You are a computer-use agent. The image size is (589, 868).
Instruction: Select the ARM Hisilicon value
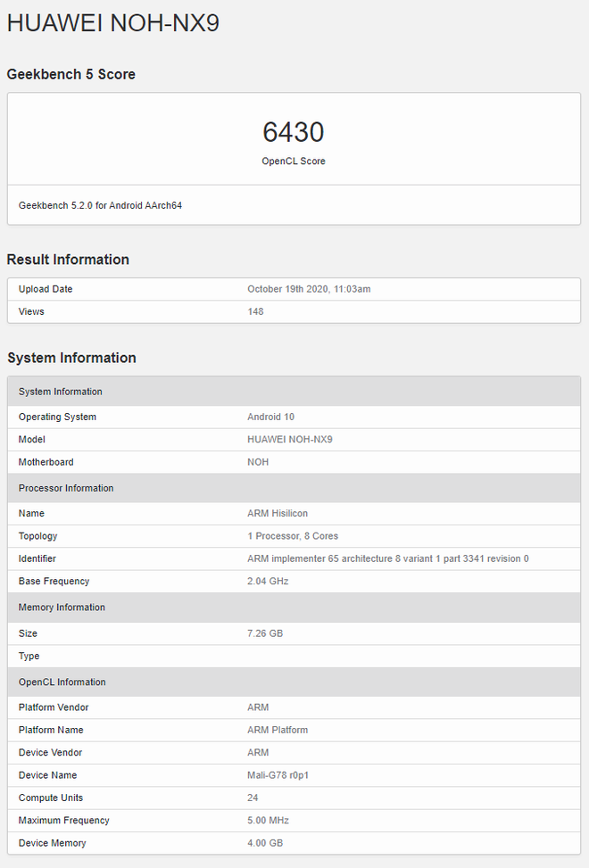[x=278, y=514]
